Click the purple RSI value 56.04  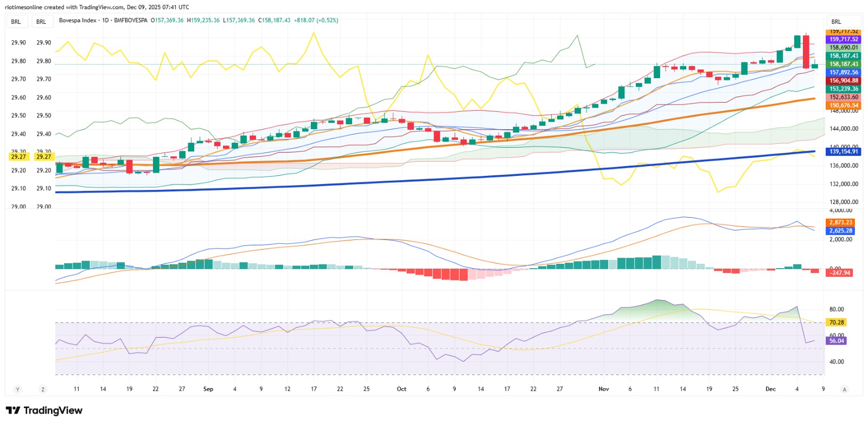click(x=837, y=341)
